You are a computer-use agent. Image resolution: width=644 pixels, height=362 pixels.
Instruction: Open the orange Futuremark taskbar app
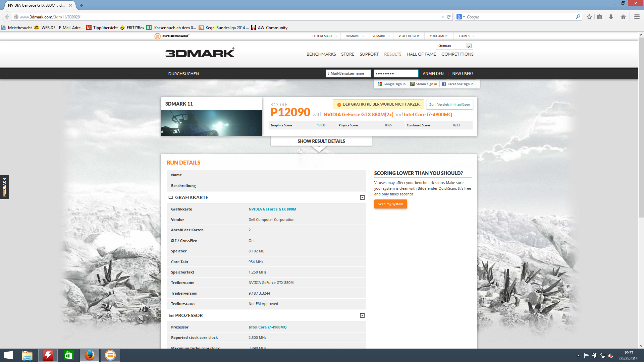(110, 355)
